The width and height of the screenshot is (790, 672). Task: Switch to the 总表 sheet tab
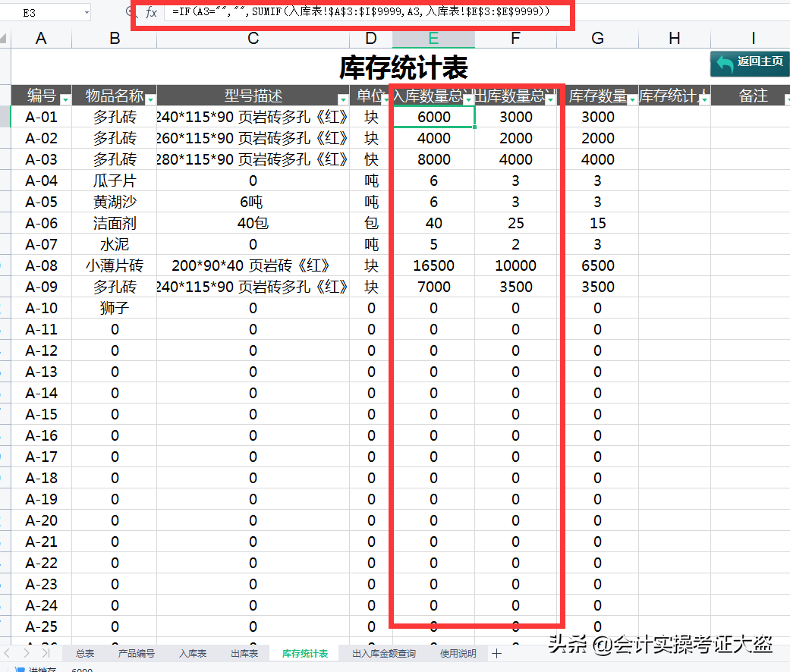(85, 653)
